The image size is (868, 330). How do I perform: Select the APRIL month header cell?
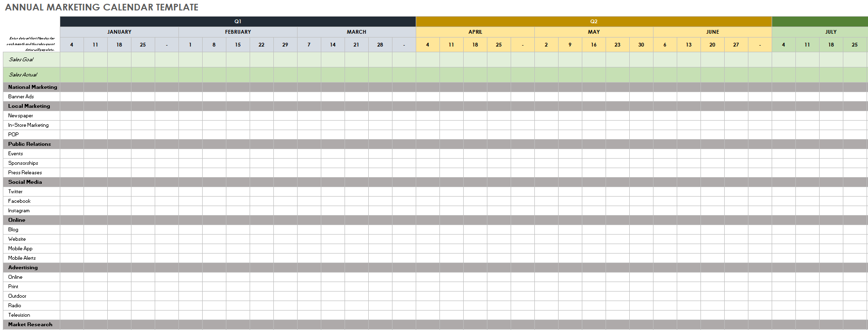coord(475,32)
